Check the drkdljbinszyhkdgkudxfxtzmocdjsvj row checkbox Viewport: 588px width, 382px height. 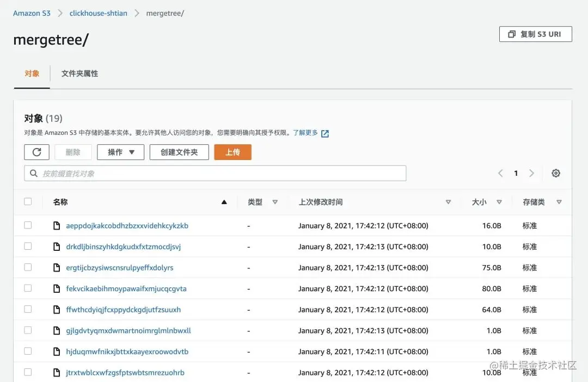click(28, 247)
